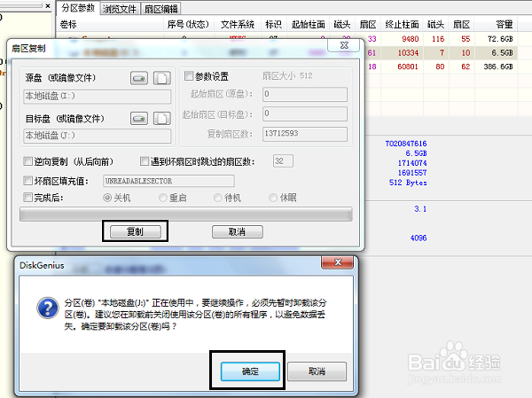The width and height of the screenshot is (532, 398).
Task: Click source disk field 本地磁盘 (I:)
Action: pos(98,97)
